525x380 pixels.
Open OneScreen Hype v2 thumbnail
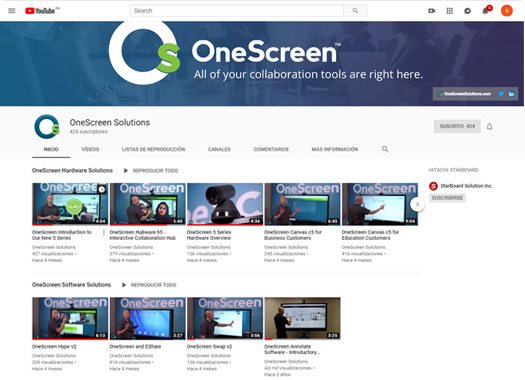pos(70,318)
